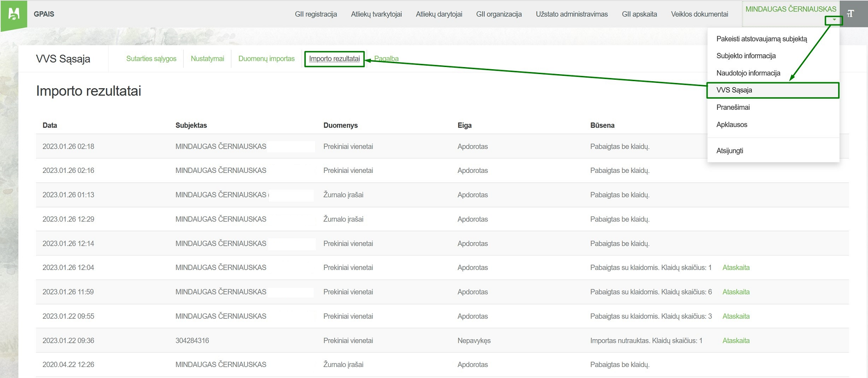Open the GII apskaita menu
868x378 pixels.
[x=639, y=14]
